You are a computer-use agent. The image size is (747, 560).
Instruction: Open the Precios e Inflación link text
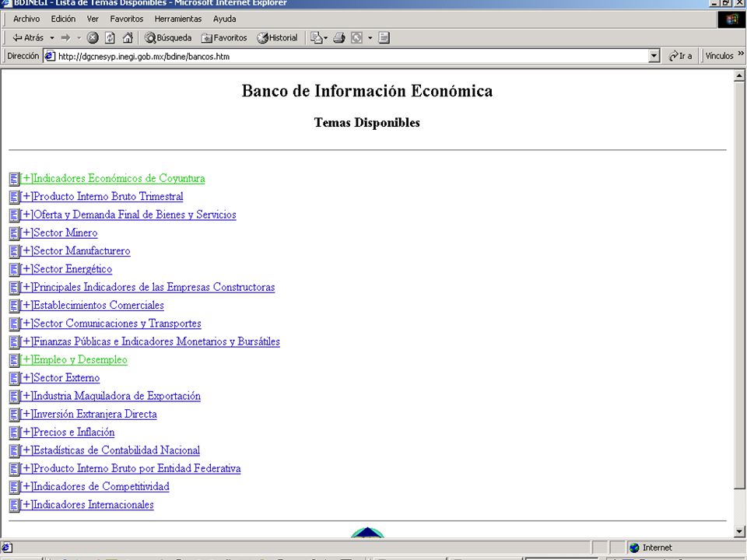[x=74, y=432]
